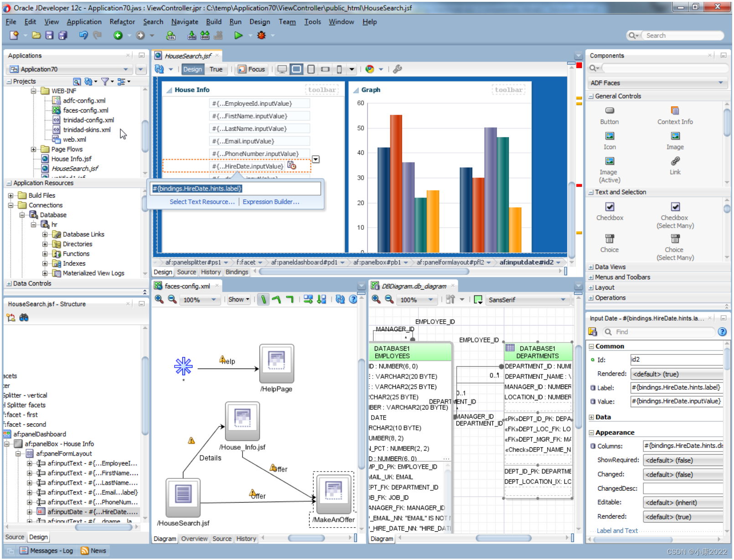
Task: Open the Show dropdown in faces-config toolbar
Action: [x=239, y=300]
